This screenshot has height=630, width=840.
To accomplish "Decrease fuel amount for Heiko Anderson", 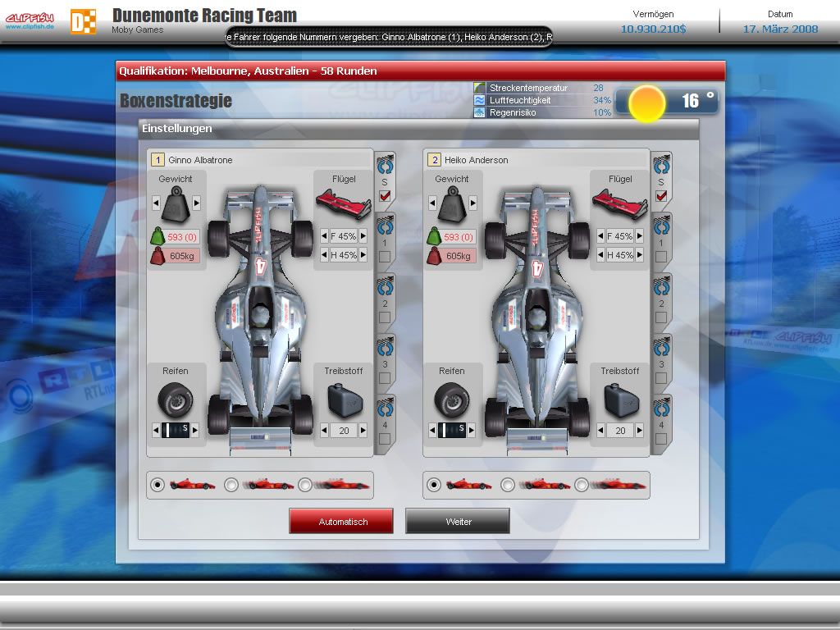I will pos(600,430).
